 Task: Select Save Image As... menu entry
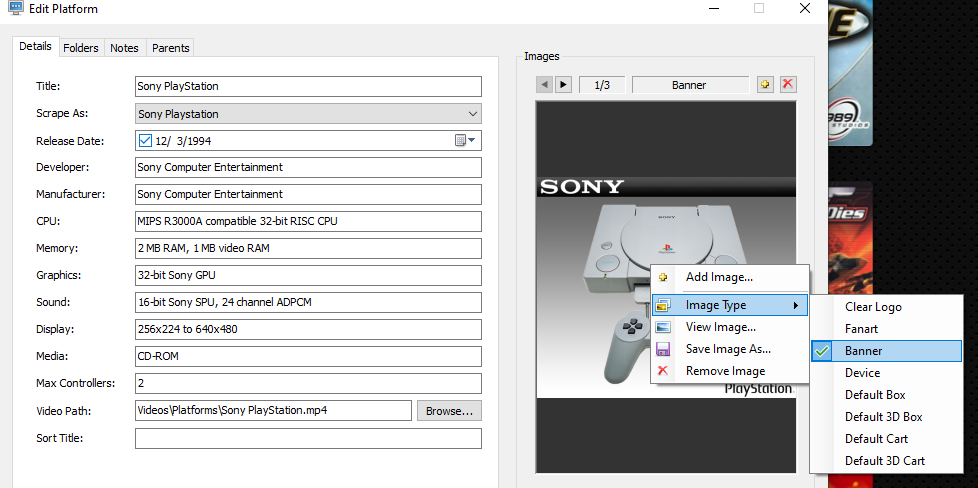[x=730, y=349]
